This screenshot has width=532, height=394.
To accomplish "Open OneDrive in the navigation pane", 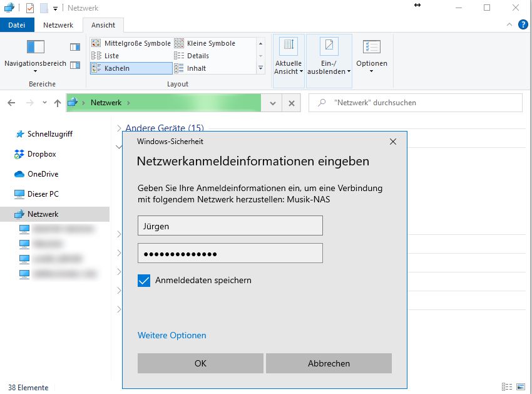I will click(x=43, y=174).
